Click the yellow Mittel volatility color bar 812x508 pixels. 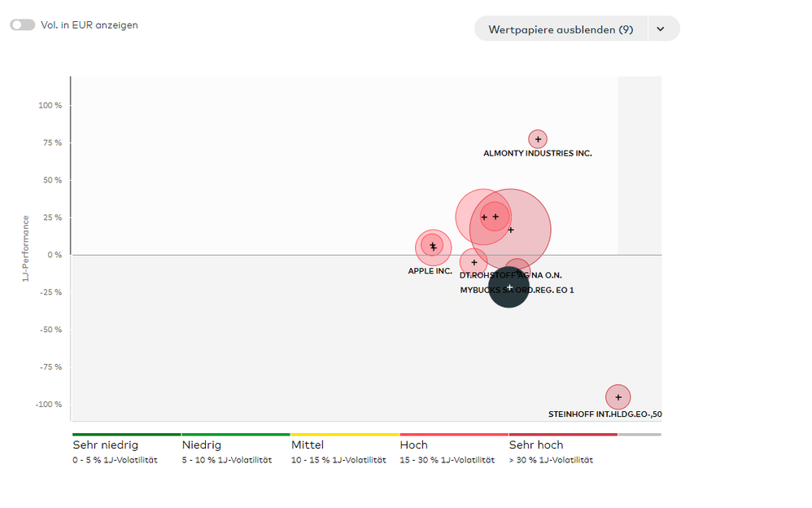pyautogui.click(x=344, y=435)
